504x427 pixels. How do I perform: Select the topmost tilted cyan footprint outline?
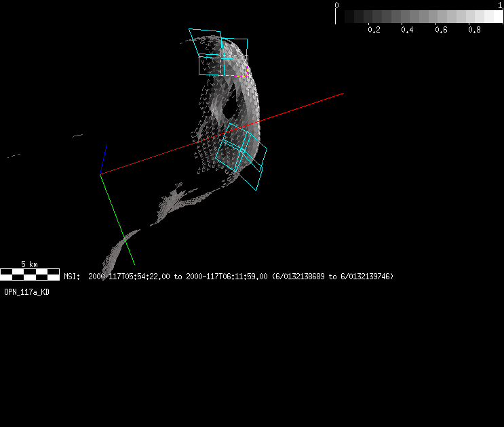[205, 39]
